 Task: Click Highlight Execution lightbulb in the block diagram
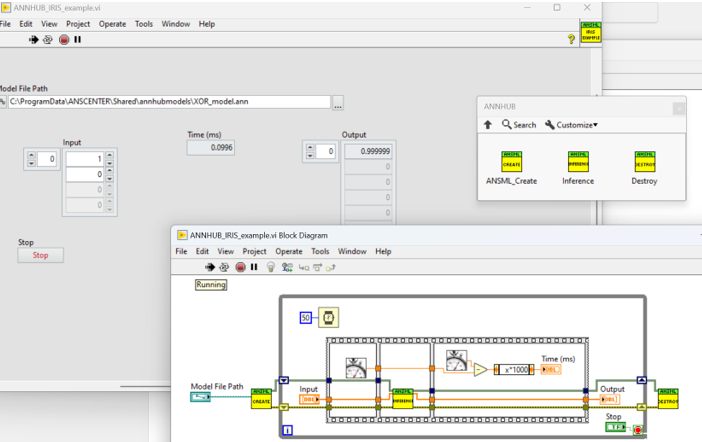pyautogui.click(x=270, y=267)
